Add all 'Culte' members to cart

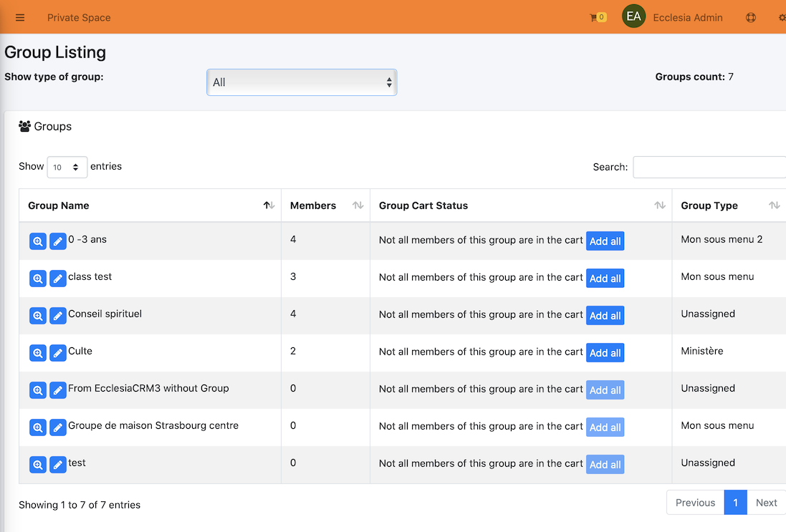(x=605, y=353)
